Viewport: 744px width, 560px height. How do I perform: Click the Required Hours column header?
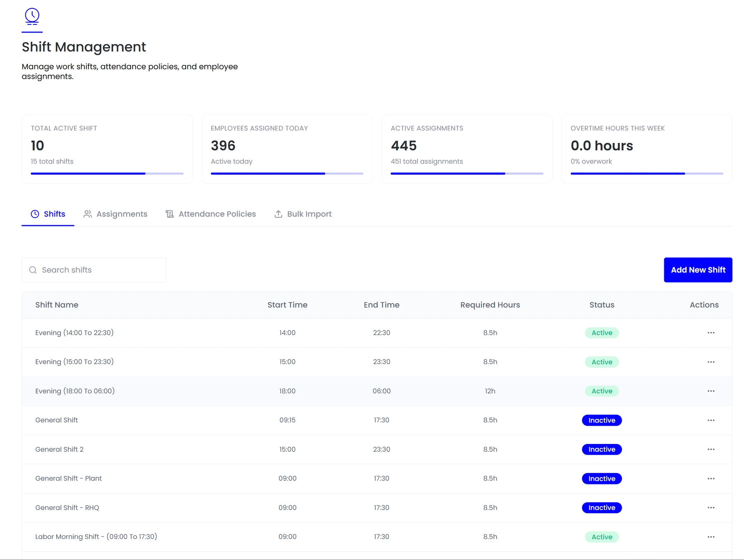pyautogui.click(x=490, y=305)
